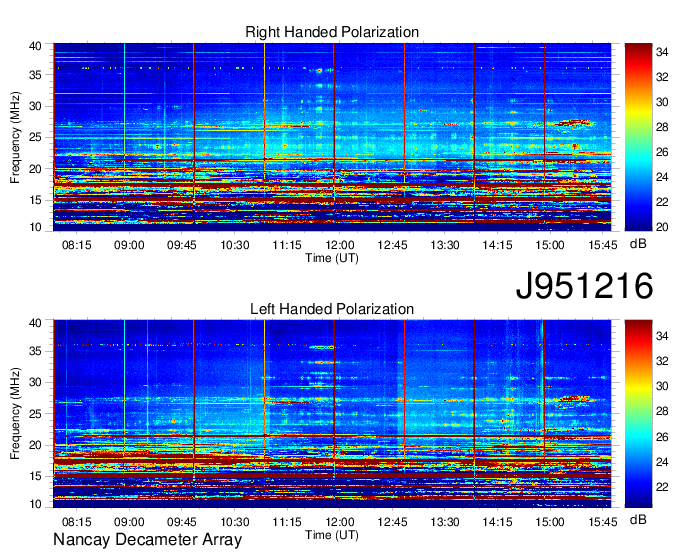Click 10 frequency tick of Left Handed plot
680x552 pixels.
click(x=35, y=504)
